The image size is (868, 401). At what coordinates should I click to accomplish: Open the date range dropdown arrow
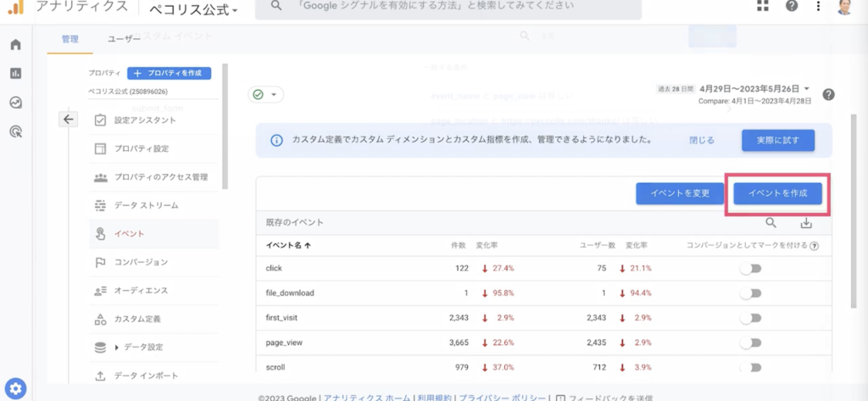click(807, 89)
